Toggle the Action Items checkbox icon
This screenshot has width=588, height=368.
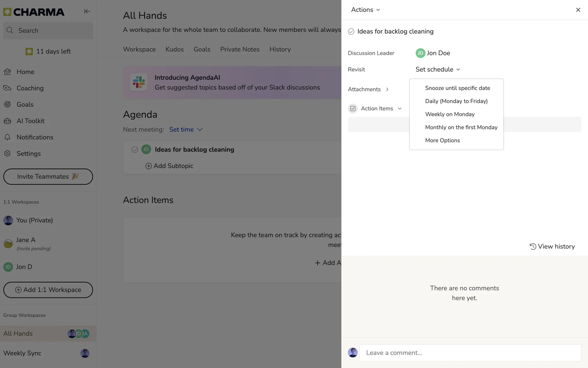tap(353, 109)
